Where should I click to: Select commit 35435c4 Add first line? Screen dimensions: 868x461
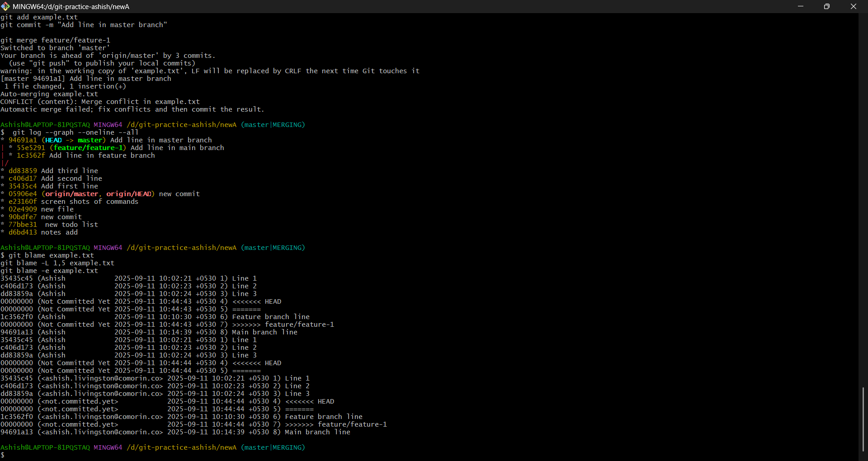click(22, 186)
